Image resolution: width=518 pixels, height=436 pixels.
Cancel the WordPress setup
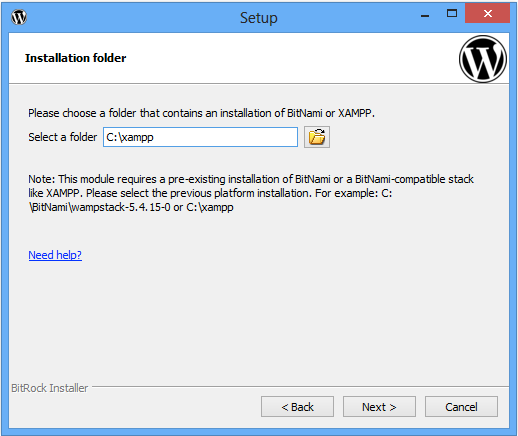click(x=461, y=407)
